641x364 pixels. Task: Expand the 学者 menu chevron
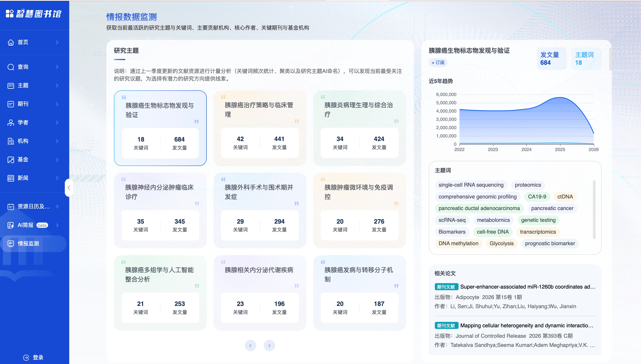[x=57, y=123]
